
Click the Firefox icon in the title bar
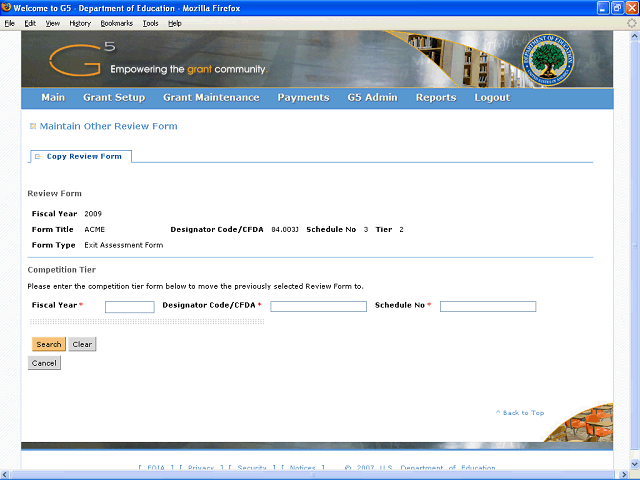coord(6,7)
